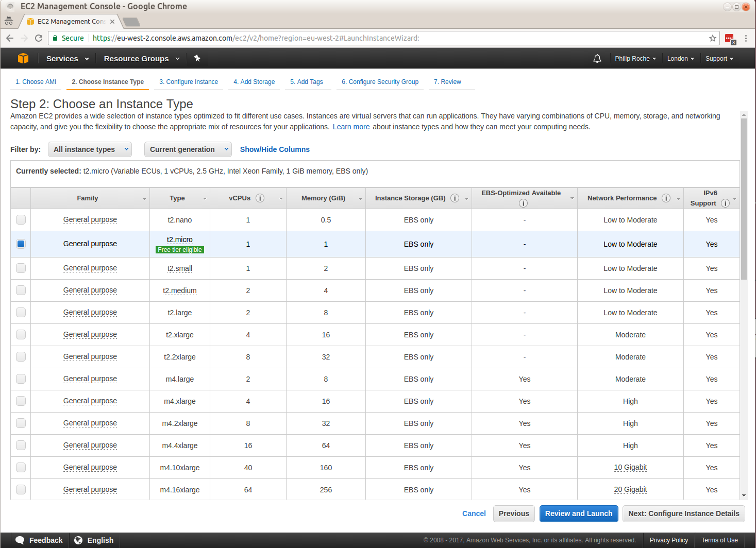This screenshot has height=548, width=756.
Task: Click Family column sort arrow
Action: (x=144, y=199)
